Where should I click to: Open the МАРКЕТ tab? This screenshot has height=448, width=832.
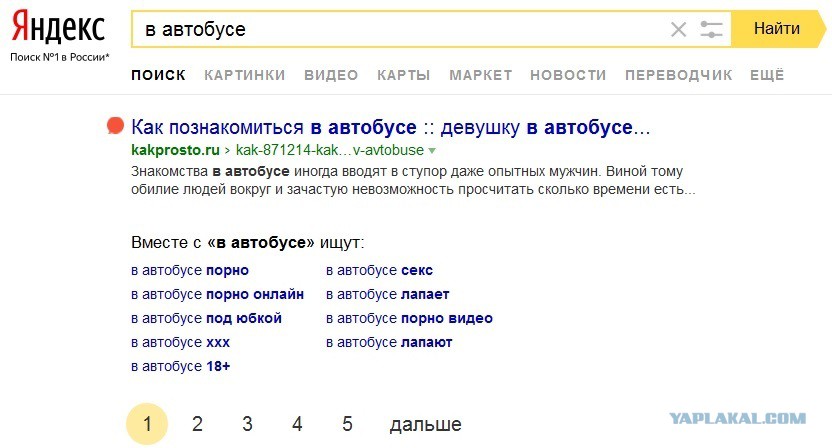click(x=481, y=75)
